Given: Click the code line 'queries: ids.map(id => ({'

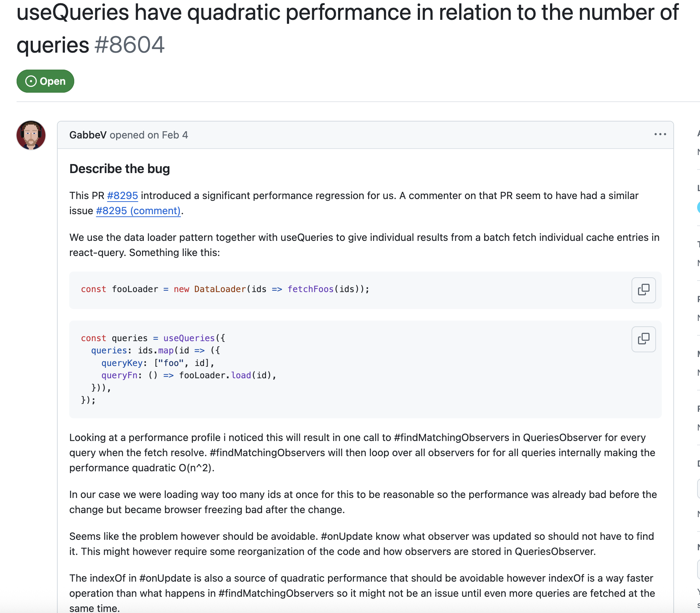Looking at the screenshot, I should tap(156, 350).
